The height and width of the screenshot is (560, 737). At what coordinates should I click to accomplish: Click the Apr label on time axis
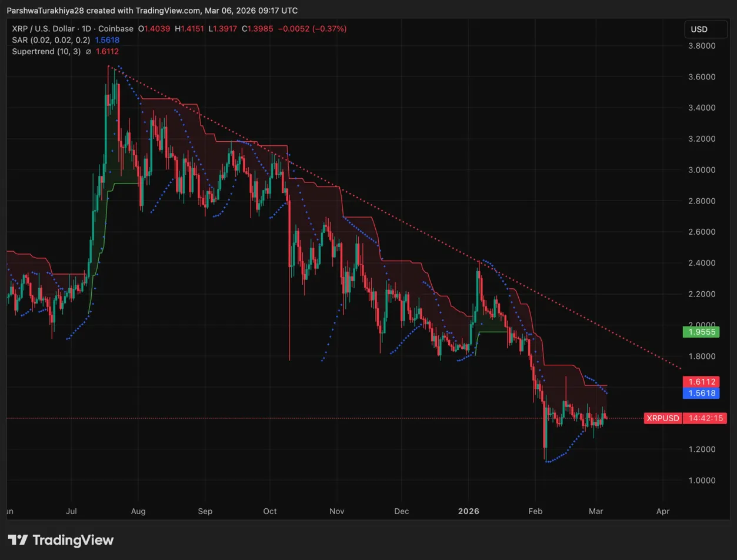pyautogui.click(x=663, y=511)
